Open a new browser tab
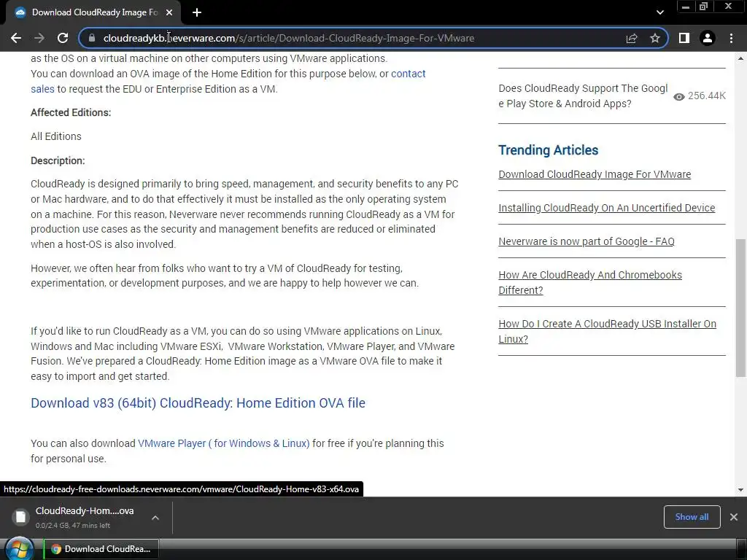The image size is (747, 560). 197,12
